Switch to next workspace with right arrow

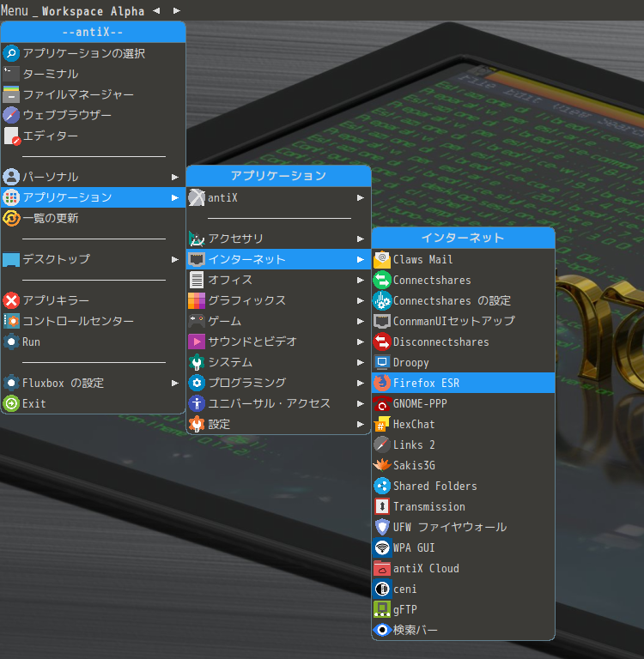point(177,10)
